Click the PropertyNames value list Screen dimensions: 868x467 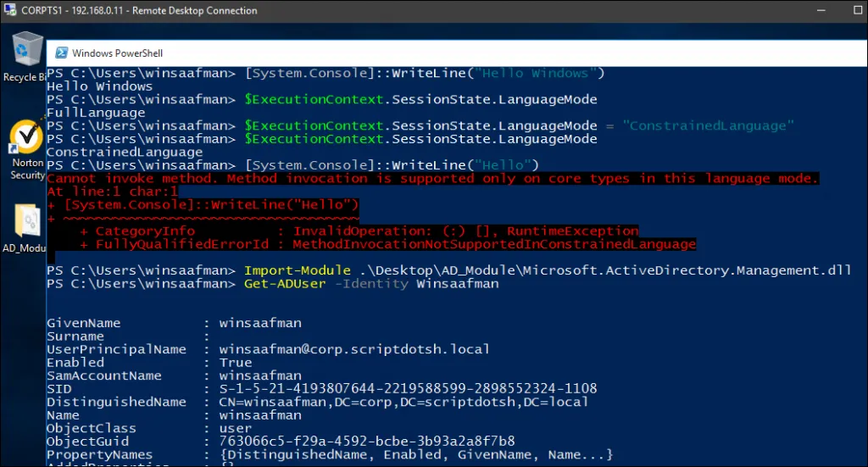pyautogui.click(x=416, y=455)
